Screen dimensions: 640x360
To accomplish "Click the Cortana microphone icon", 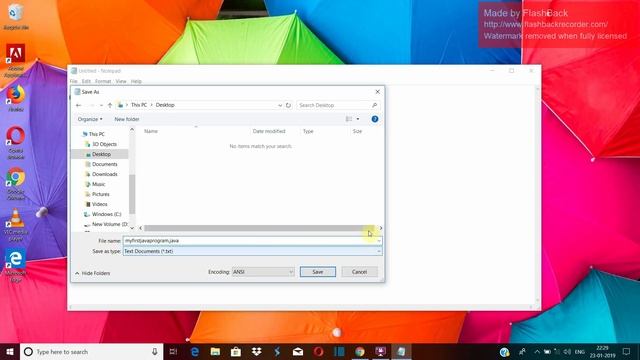I will [x=155, y=352].
